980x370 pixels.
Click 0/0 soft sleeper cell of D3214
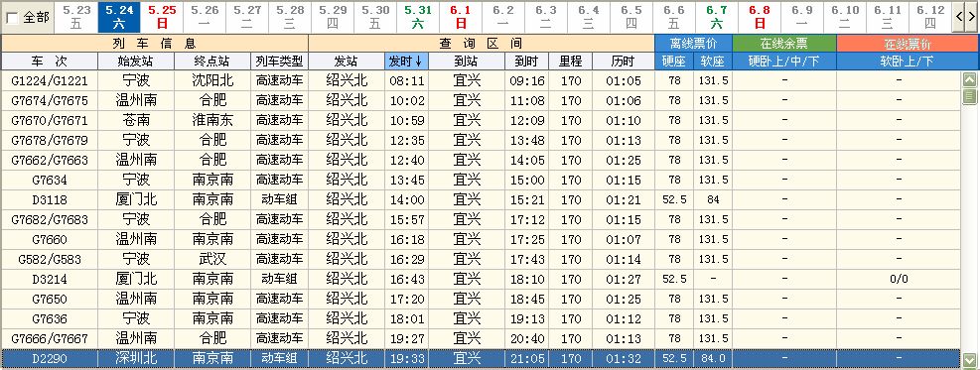point(899,279)
